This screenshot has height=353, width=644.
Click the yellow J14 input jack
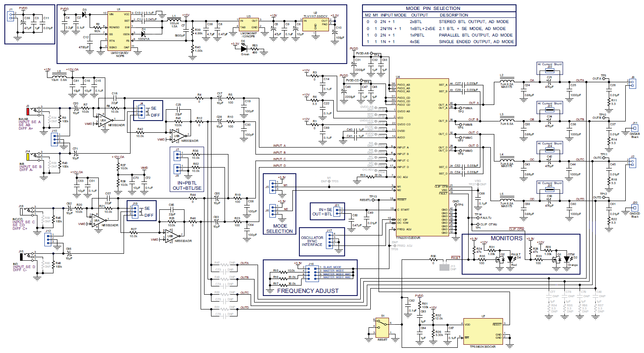(27, 156)
